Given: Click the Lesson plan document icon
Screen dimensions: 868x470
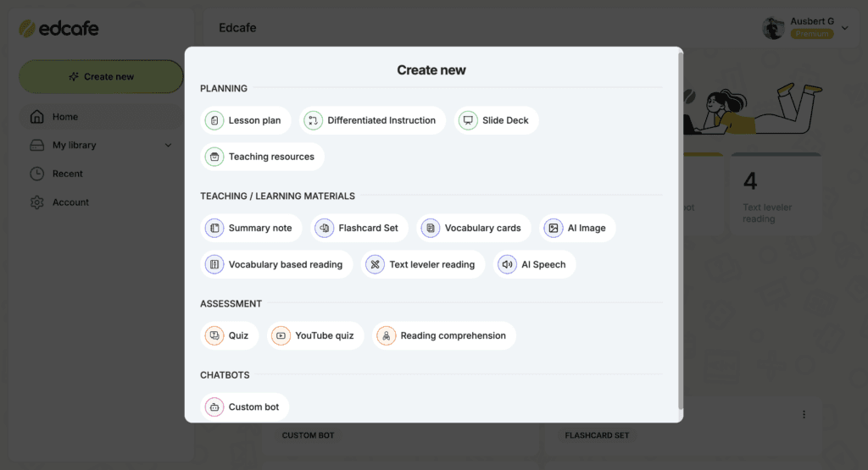Looking at the screenshot, I should point(214,120).
